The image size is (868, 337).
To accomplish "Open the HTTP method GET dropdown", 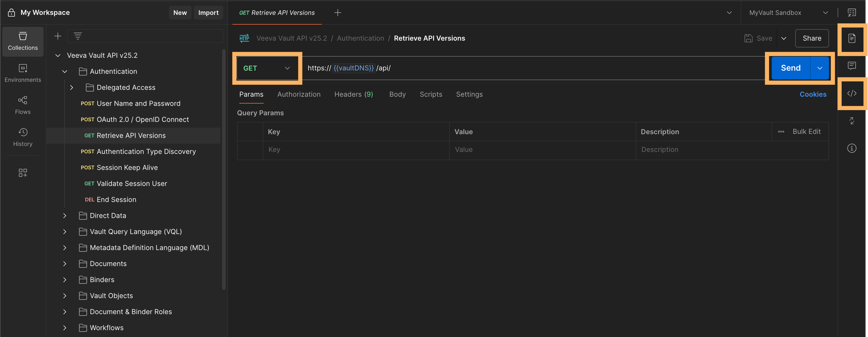I will (x=267, y=68).
